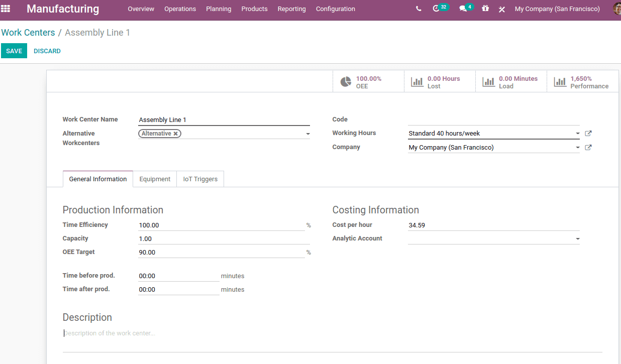Viewport: 621px width, 364px height.
Task: Remove the Alternative tag via its x
Action: click(175, 134)
